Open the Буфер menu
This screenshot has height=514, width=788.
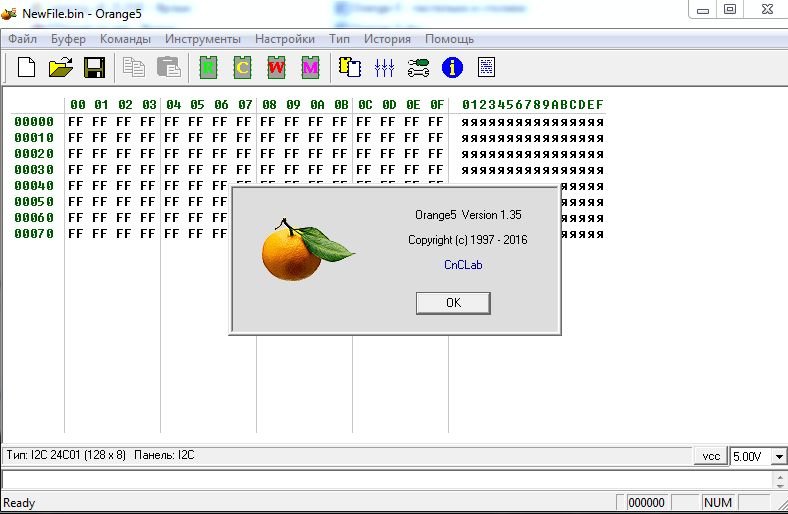[x=68, y=39]
